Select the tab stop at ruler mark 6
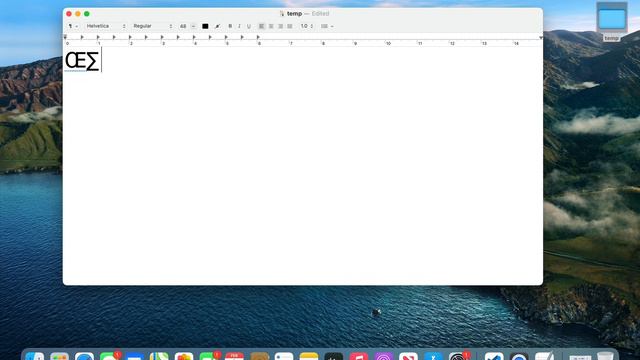Image resolution: width=640 pixels, height=360 pixels. pos(258,37)
